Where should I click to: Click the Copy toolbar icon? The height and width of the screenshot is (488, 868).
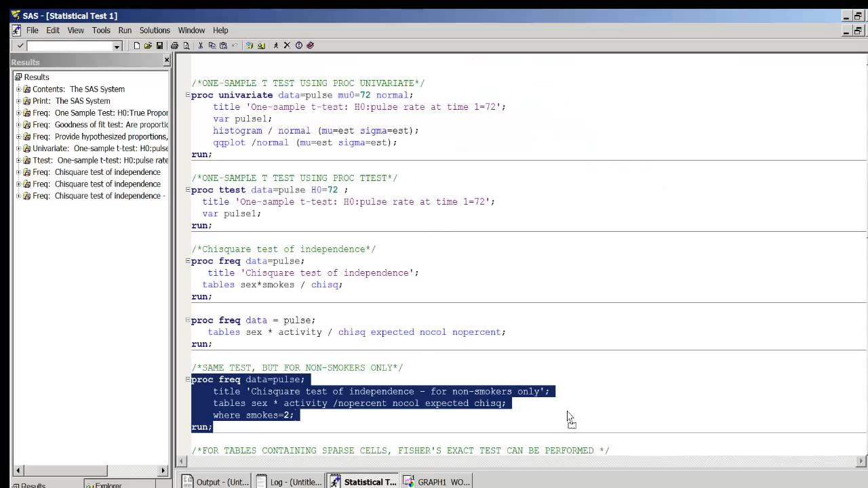tap(212, 45)
